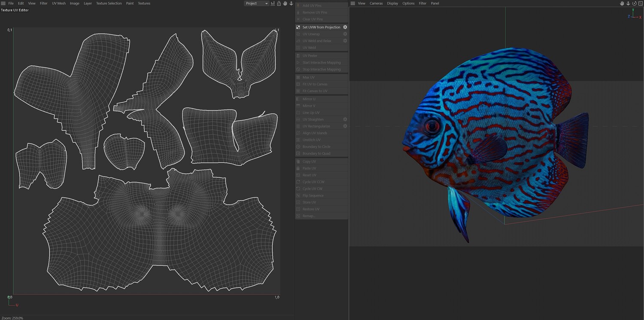Viewport: 644px width, 320px height.
Task: Open the Layer menu
Action: 88,3
